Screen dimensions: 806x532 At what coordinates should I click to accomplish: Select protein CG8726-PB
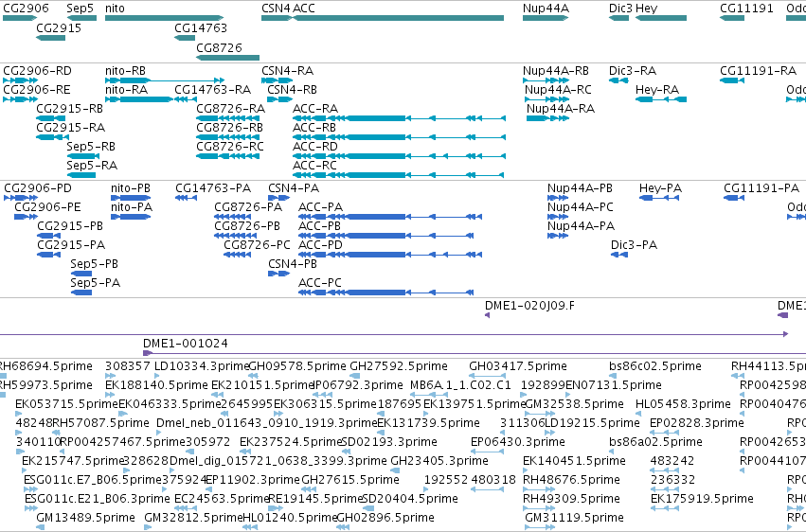pos(236,236)
